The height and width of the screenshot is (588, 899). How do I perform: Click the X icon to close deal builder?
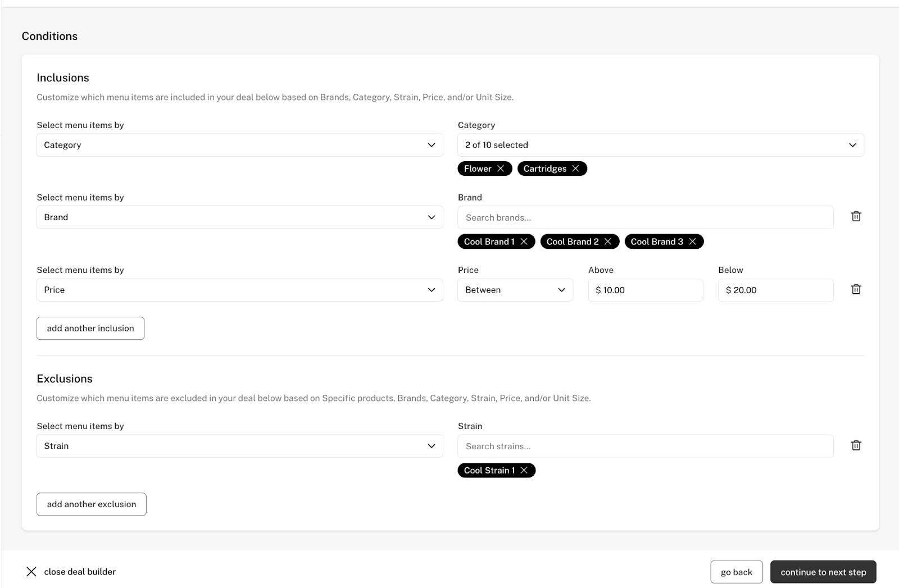(31, 572)
